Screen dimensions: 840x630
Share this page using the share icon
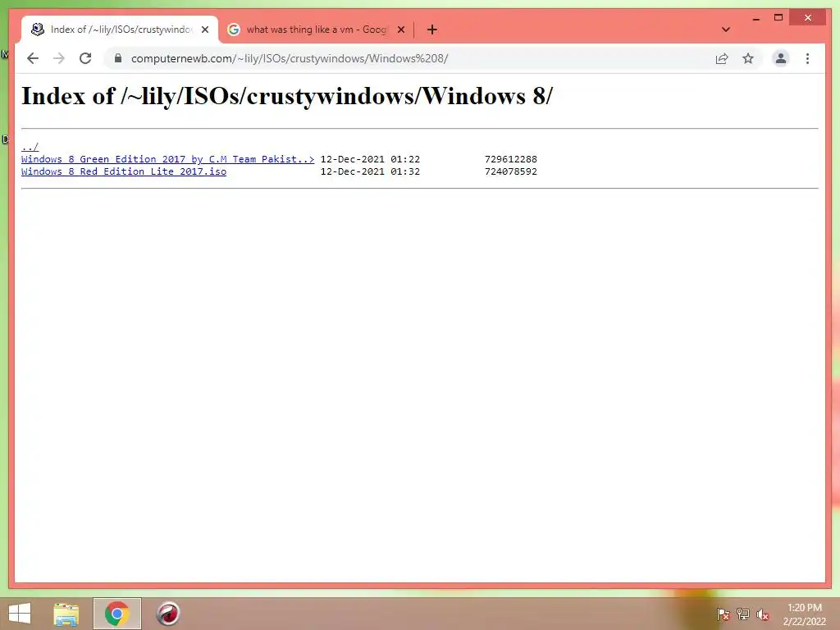(x=722, y=58)
